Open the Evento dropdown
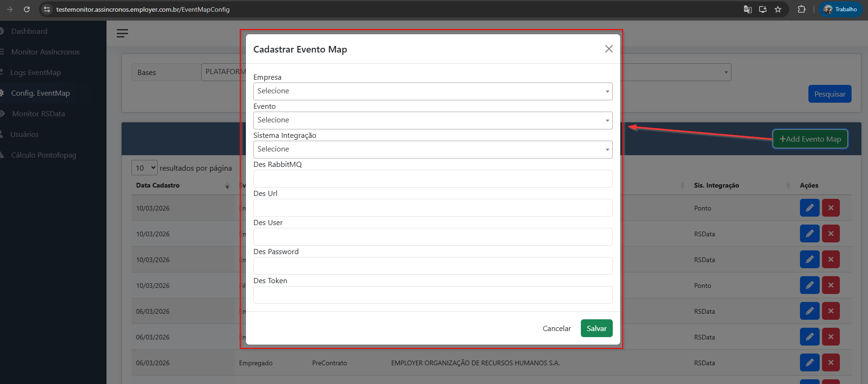This screenshot has width=868, height=384. click(x=433, y=120)
